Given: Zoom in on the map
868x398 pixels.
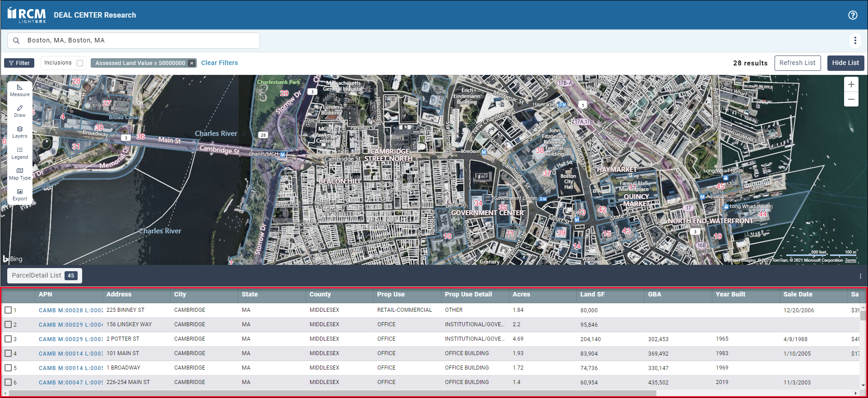Looking at the screenshot, I should (x=851, y=84).
